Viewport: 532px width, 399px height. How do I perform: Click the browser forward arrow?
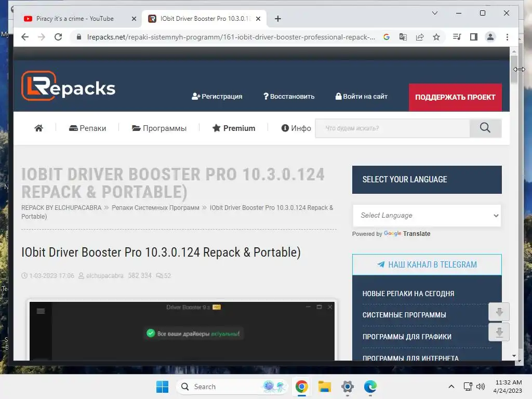[42, 37]
